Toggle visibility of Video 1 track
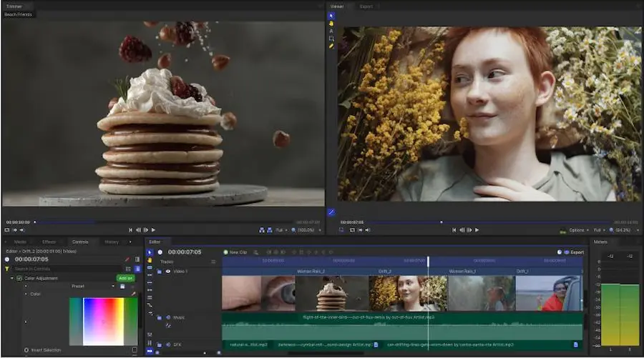This screenshot has width=644, height=358. pyautogui.click(x=167, y=272)
